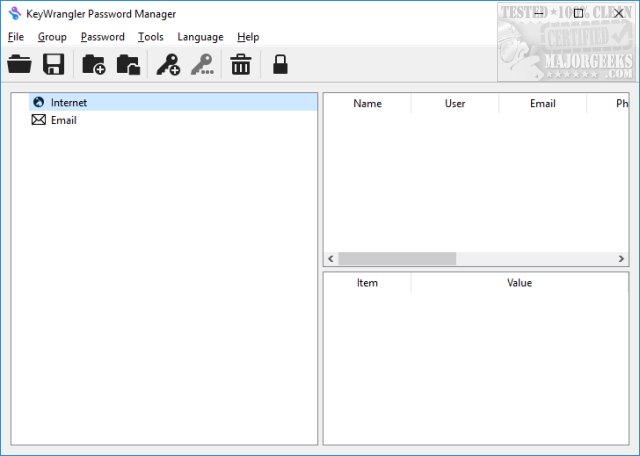Maximize the KeyWrangler window

(x=578, y=13)
